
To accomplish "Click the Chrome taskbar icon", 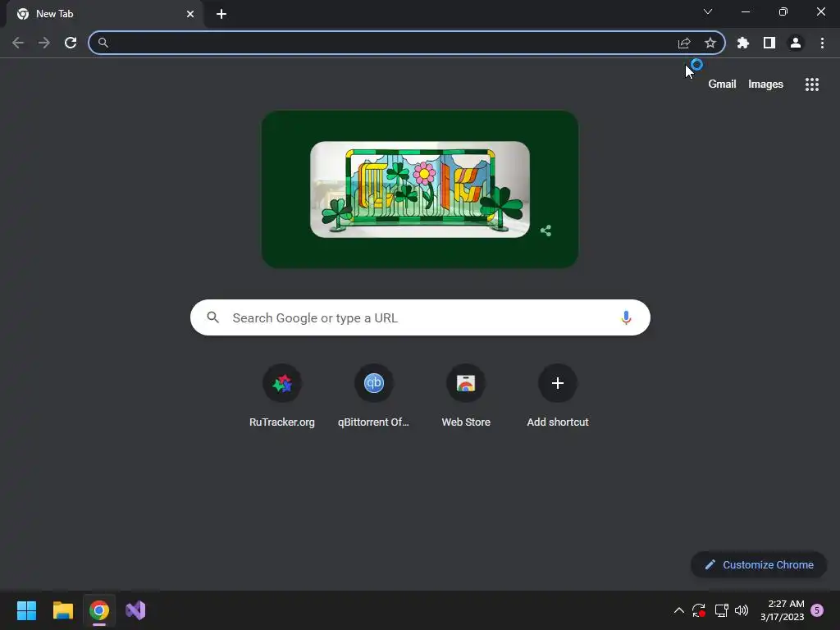I will tap(99, 610).
